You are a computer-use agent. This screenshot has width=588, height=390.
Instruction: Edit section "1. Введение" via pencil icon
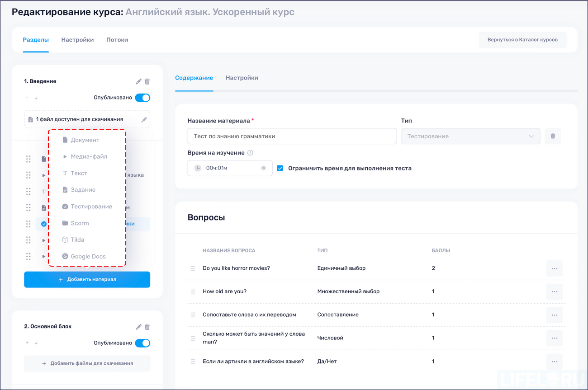point(138,81)
